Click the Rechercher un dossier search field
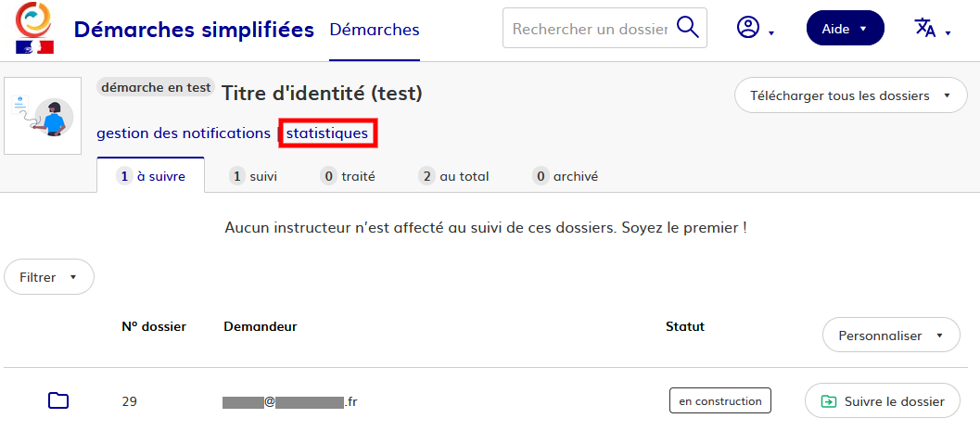980x431 pixels. (x=590, y=29)
